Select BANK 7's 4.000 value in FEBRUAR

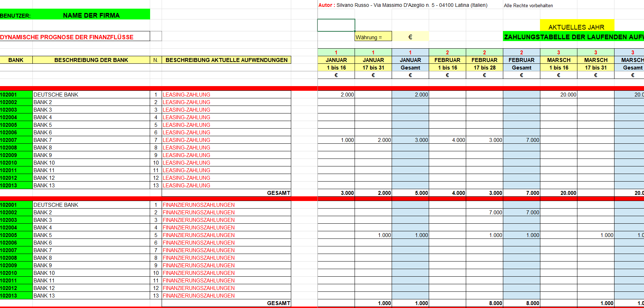458,140
